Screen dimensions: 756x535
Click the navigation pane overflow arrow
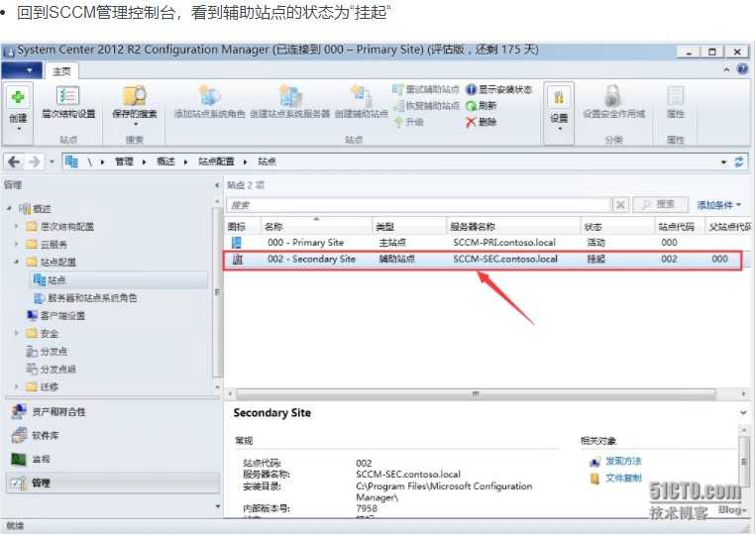pos(217,506)
